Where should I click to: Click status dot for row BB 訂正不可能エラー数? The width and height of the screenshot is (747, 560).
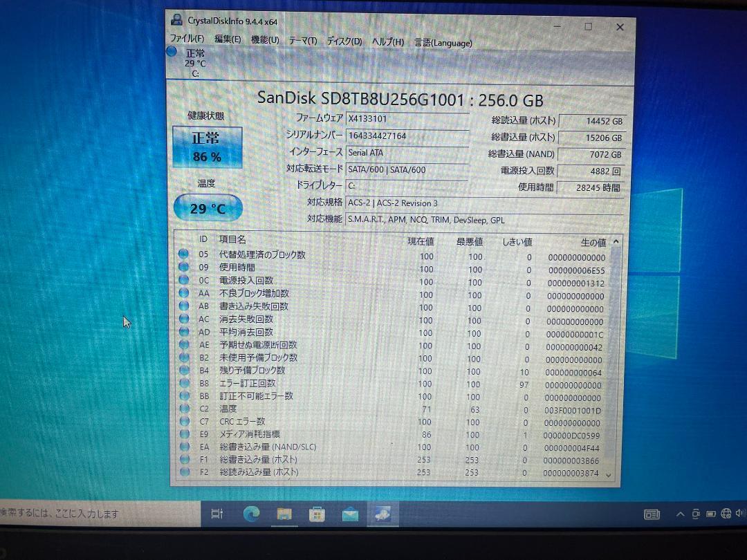[185, 395]
